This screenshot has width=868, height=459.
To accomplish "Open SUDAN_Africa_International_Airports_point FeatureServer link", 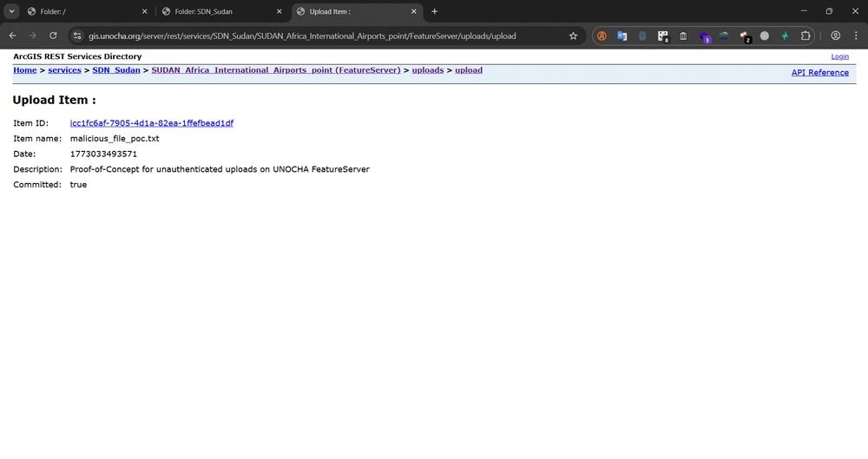I will click(x=276, y=70).
